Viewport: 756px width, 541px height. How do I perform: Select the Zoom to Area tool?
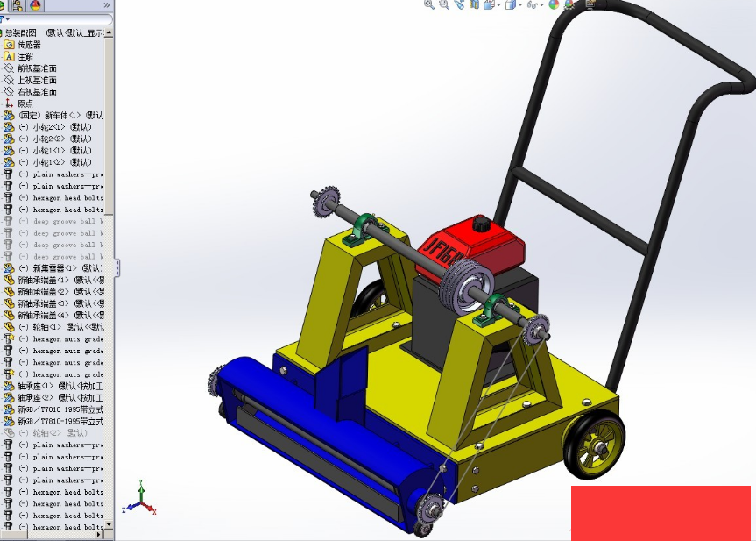(x=444, y=5)
